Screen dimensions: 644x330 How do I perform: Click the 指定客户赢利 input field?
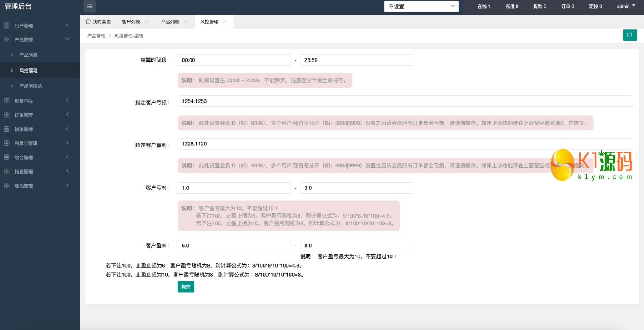click(x=405, y=144)
